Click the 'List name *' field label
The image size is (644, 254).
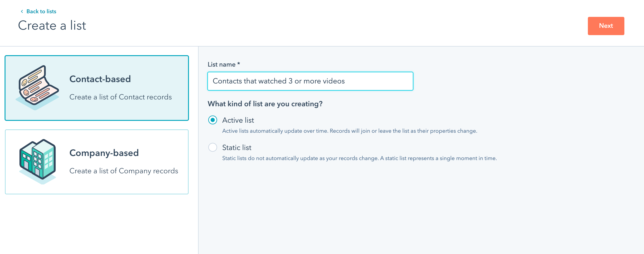224,65
